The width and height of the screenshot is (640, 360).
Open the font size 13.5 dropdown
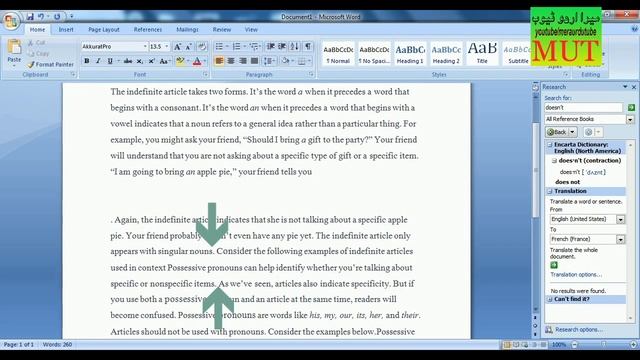pyautogui.click(x=166, y=47)
